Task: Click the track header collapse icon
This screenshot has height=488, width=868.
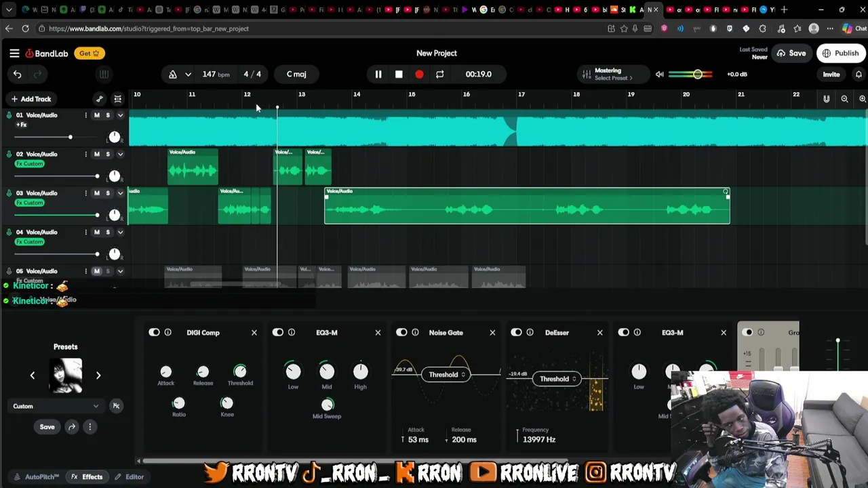Action: coord(117,99)
